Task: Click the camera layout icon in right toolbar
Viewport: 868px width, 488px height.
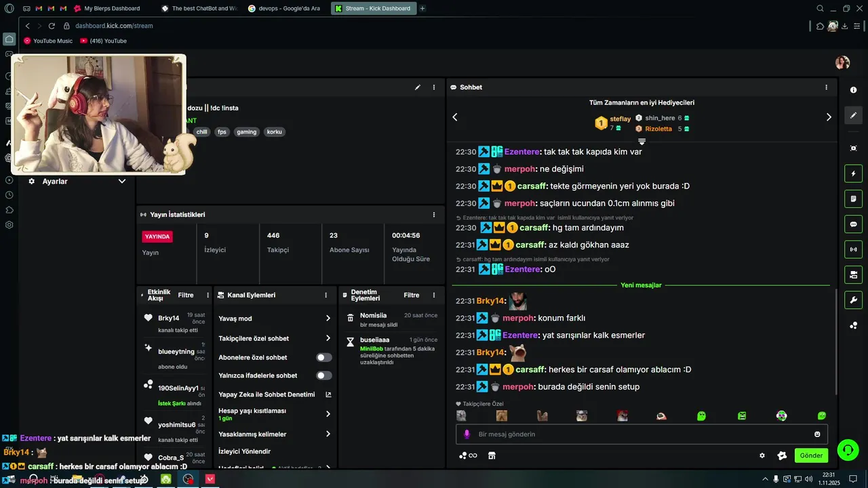Action: tap(853, 274)
